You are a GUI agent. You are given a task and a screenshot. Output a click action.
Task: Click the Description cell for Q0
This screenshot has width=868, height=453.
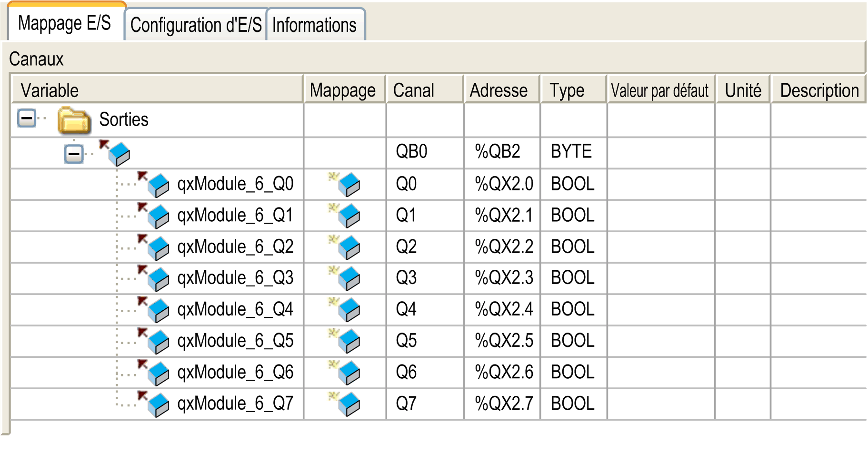818,184
